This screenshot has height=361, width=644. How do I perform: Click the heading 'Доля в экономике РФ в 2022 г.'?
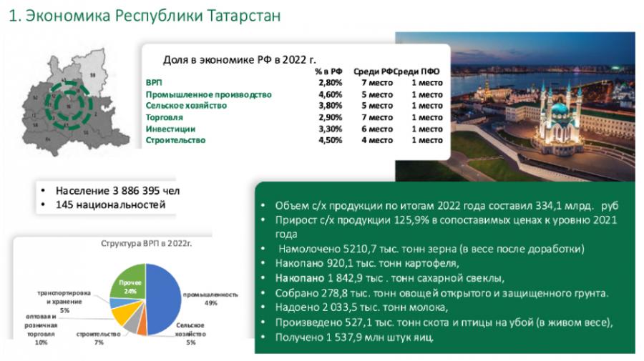tap(240, 60)
